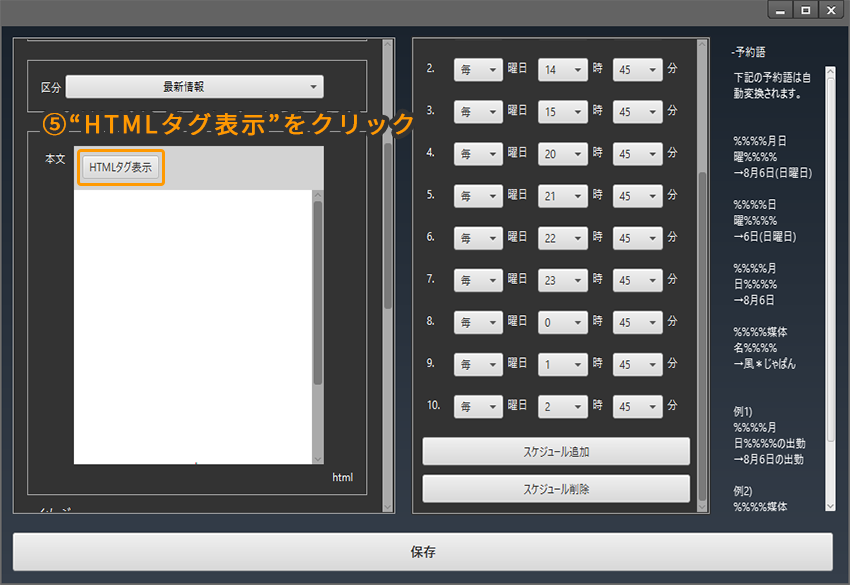Click the left panel scrollbar up arrow

[388, 44]
